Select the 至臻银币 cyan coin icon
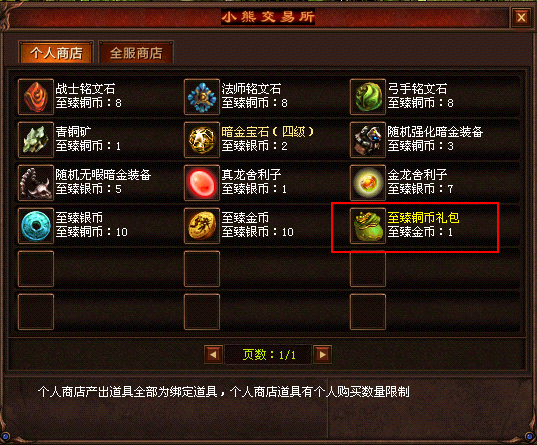Image resolution: width=537 pixels, height=445 pixels. [x=36, y=226]
